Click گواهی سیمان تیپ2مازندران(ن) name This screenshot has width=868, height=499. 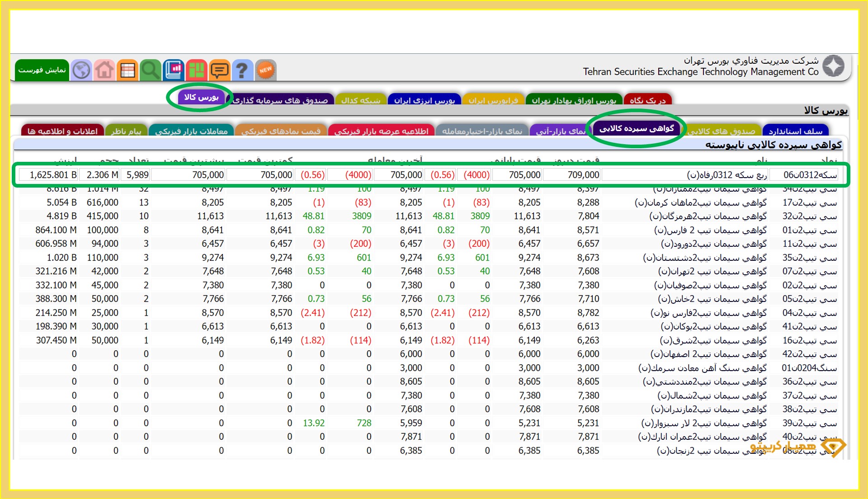pos(709,409)
